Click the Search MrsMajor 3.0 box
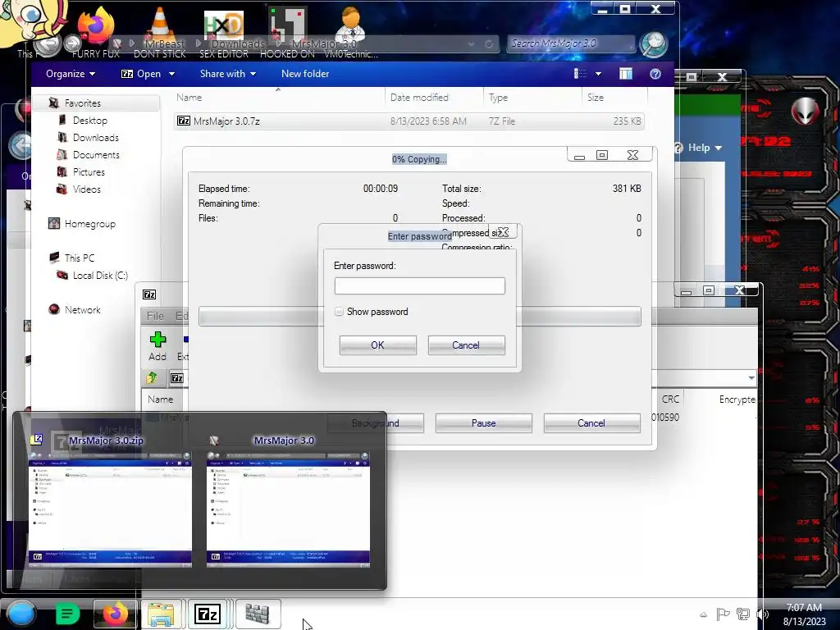 point(570,43)
